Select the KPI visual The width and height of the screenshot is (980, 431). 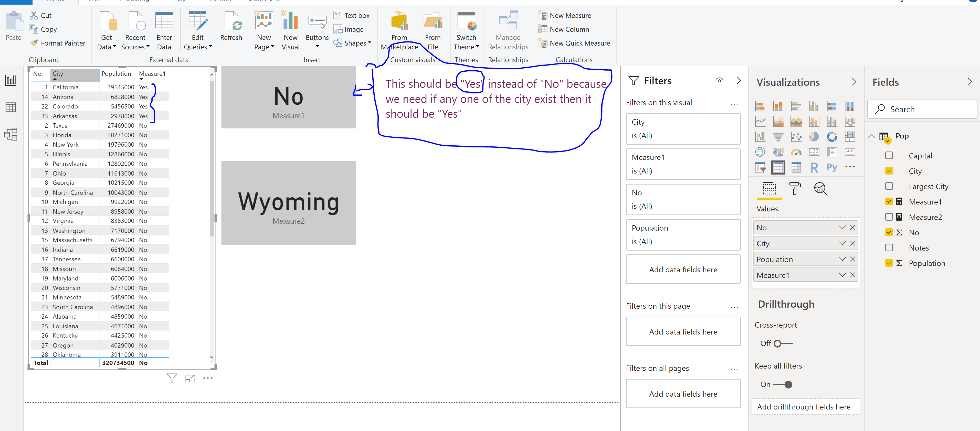[x=849, y=152]
